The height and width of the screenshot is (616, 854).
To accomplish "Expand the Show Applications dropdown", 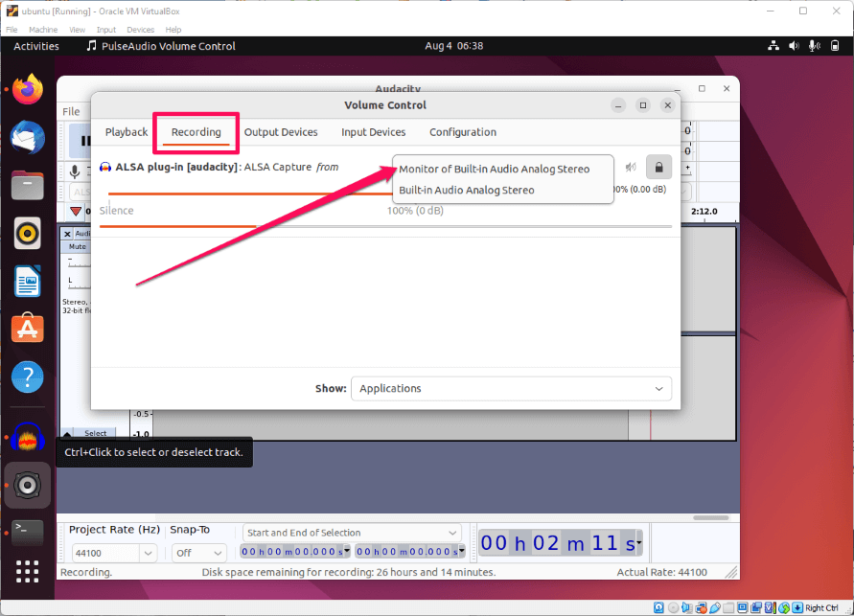I will (x=511, y=389).
